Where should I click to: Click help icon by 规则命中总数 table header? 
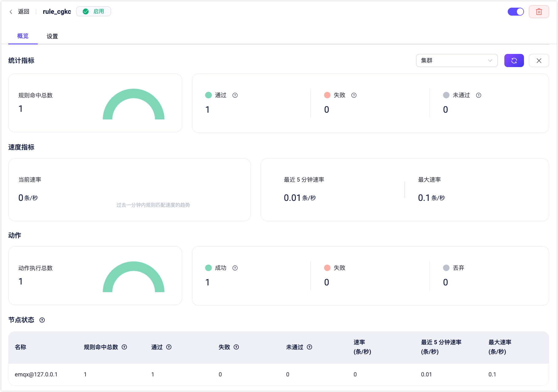tap(124, 347)
